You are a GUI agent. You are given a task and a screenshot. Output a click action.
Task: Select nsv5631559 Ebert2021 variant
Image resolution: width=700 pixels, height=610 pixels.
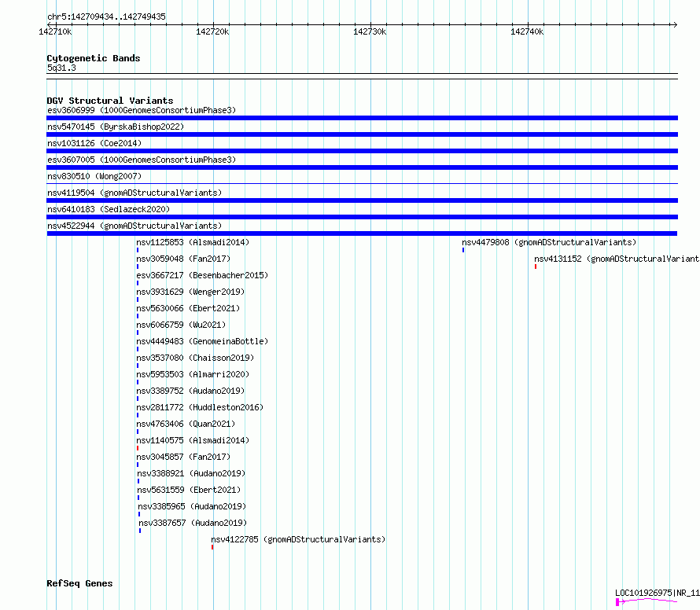[189, 490]
